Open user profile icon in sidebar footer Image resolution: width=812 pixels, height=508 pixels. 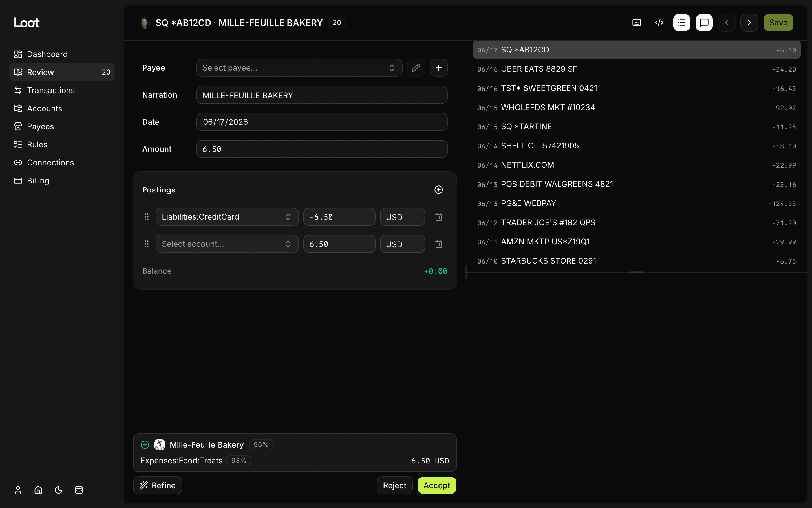tap(18, 490)
